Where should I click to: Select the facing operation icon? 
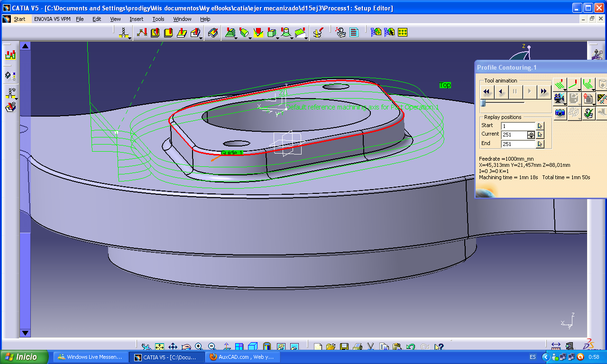click(x=168, y=32)
